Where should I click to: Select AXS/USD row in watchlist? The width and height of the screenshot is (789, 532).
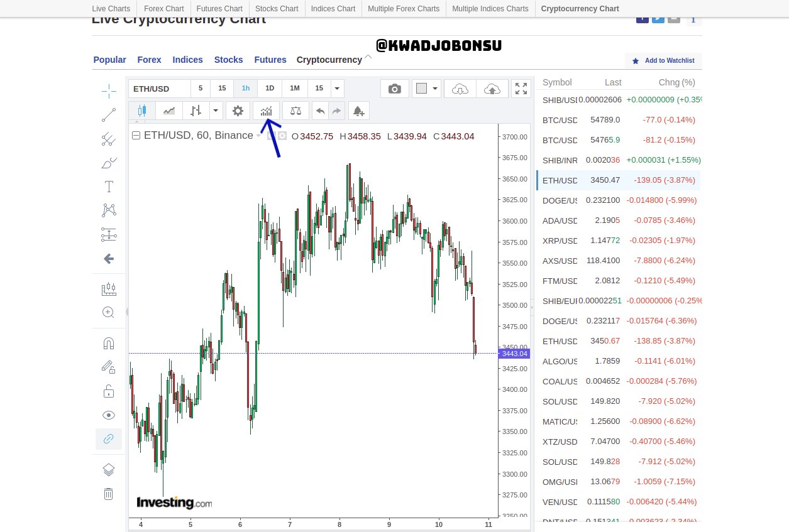[618, 261]
